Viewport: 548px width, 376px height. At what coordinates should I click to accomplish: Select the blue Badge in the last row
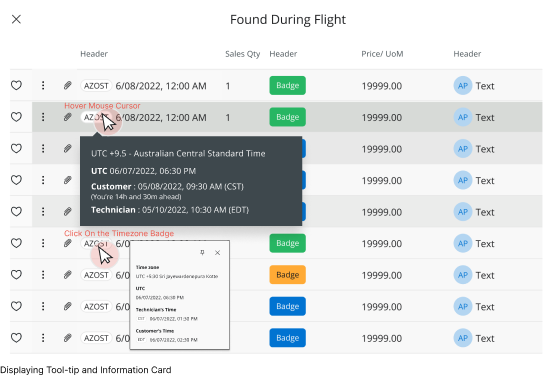287,338
